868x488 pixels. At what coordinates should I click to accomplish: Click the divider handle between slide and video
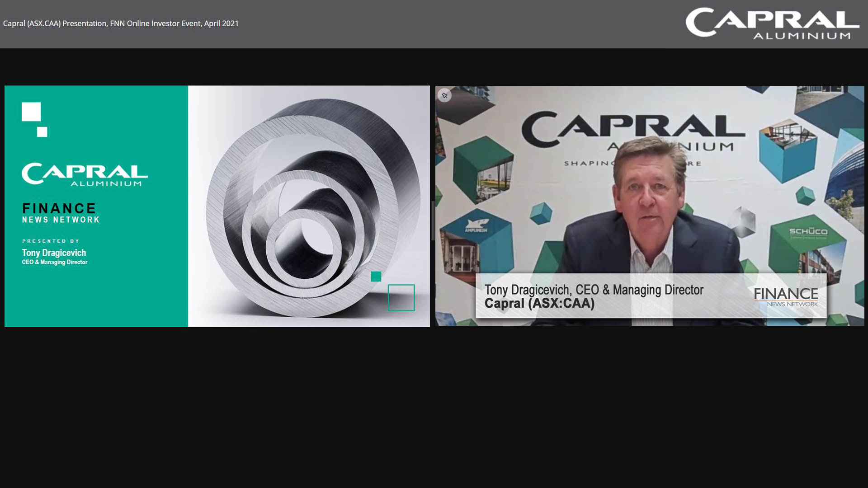(433, 221)
